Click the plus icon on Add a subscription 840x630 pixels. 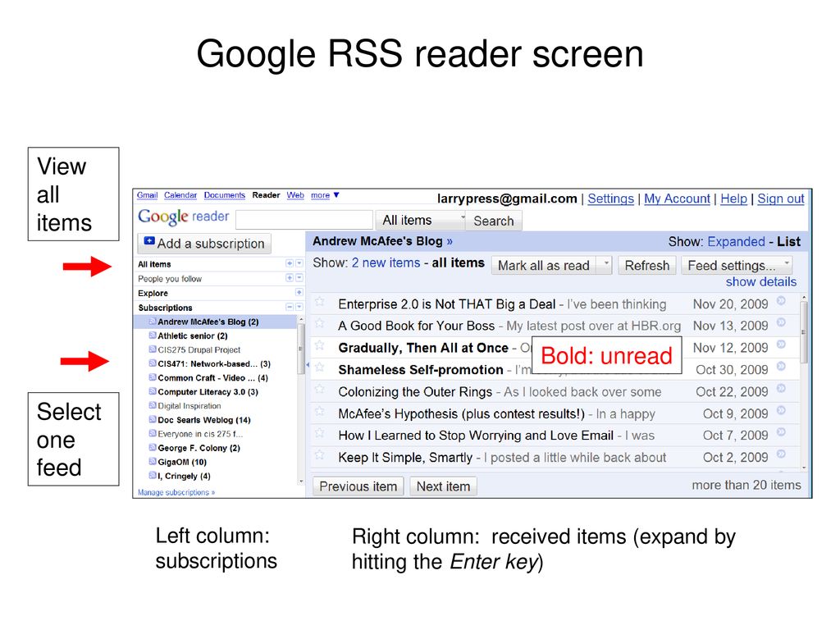149,242
